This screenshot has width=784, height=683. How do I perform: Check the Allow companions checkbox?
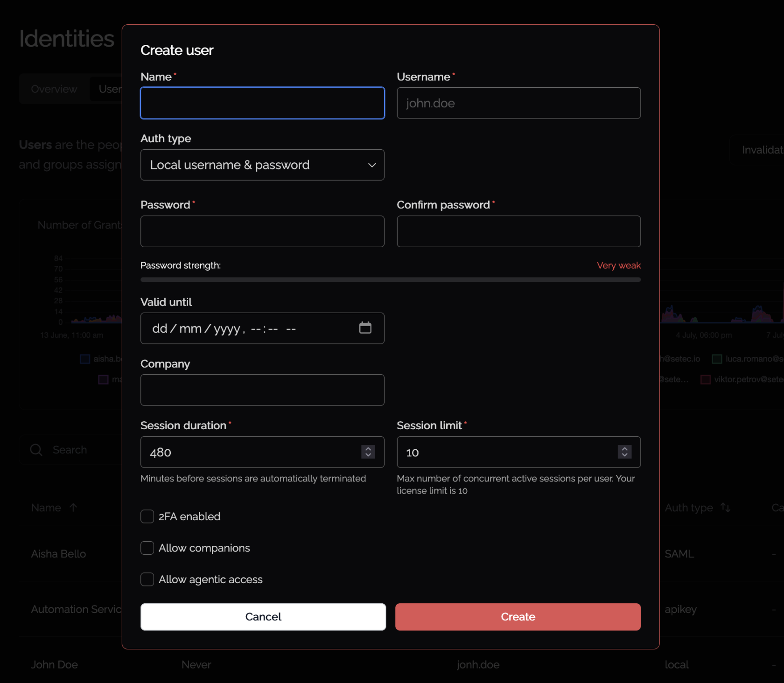click(x=147, y=548)
